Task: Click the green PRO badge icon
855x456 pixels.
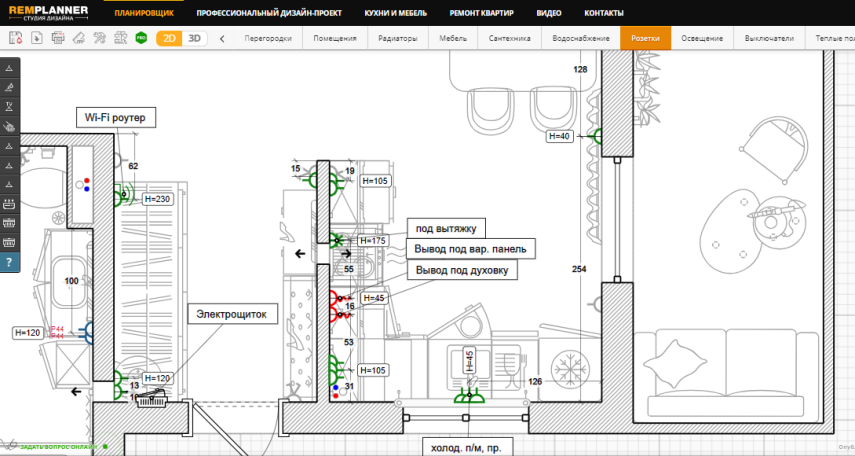Action: point(141,39)
